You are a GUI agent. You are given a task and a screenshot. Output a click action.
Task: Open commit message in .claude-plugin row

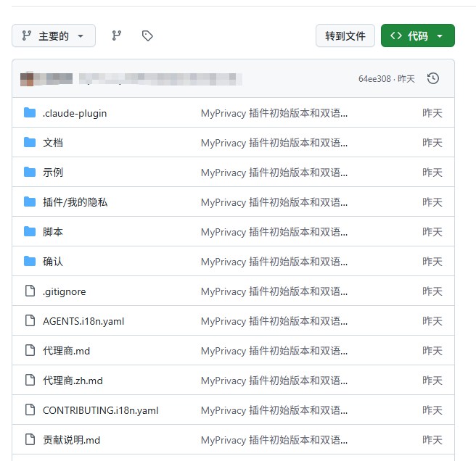(274, 113)
